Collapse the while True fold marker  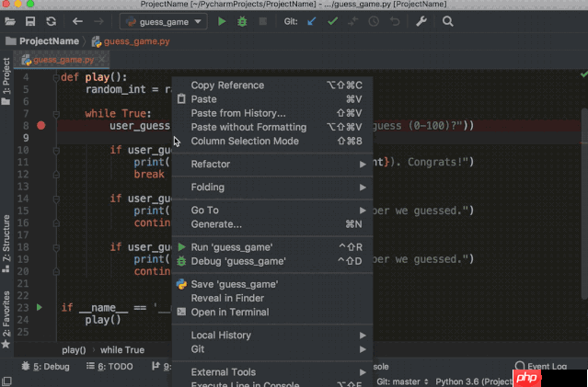pos(56,114)
